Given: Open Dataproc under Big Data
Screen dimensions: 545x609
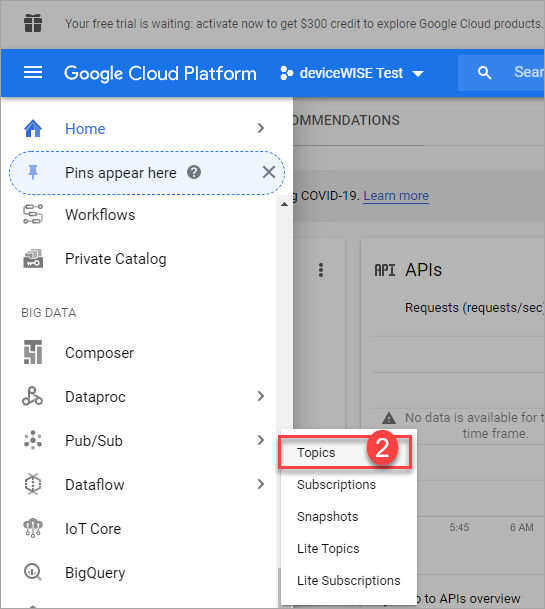Looking at the screenshot, I should point(95,397).
